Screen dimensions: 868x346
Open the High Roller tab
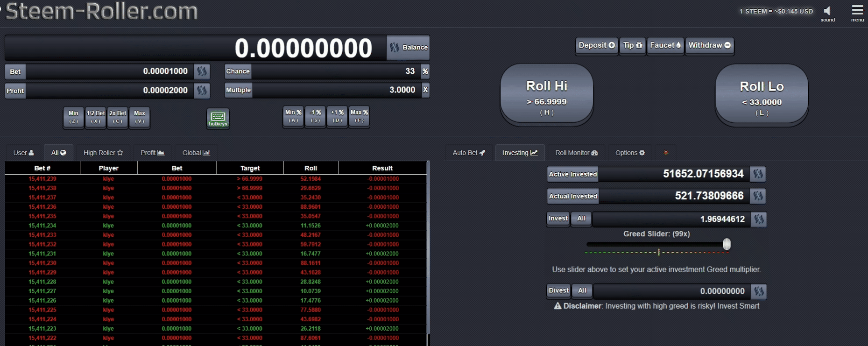pos(103,153)
